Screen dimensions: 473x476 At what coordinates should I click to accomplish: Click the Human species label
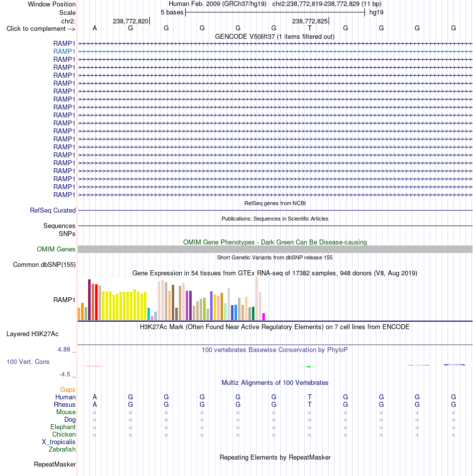point(65,397)
